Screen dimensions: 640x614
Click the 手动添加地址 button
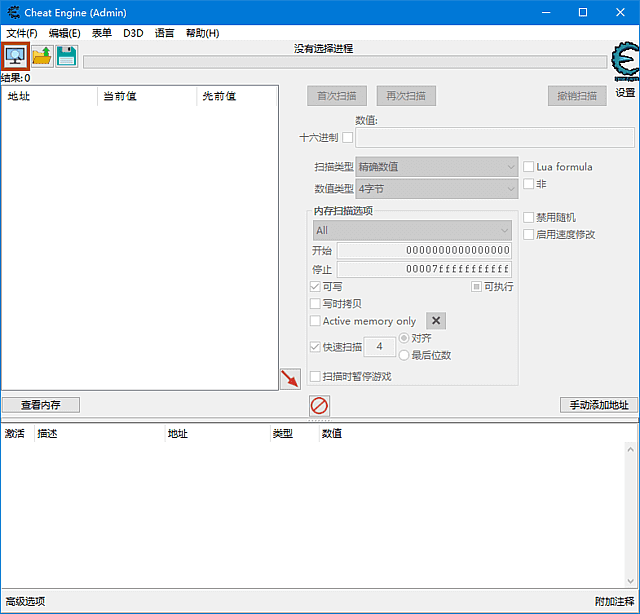click(598, 405)
